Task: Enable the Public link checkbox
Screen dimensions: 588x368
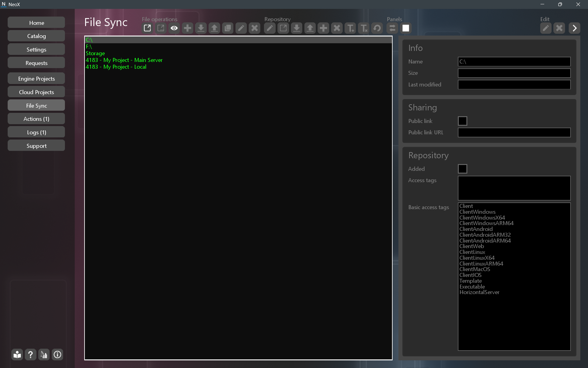Action: [462, 121]
